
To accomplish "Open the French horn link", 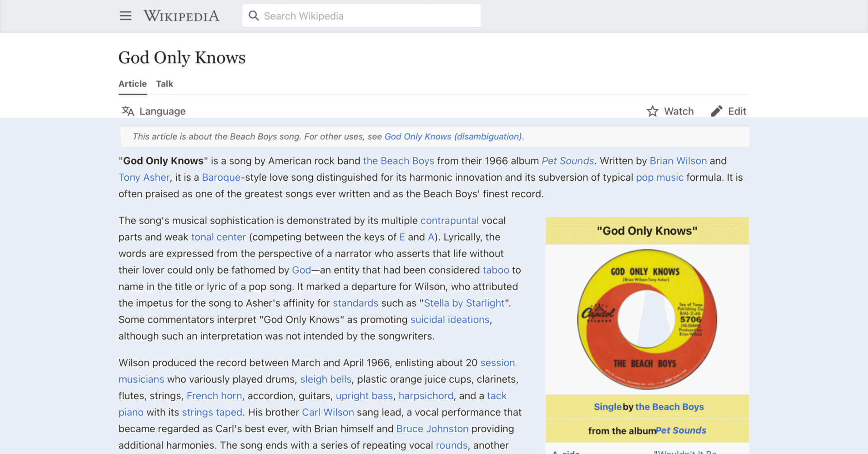I will pos(214,396).
